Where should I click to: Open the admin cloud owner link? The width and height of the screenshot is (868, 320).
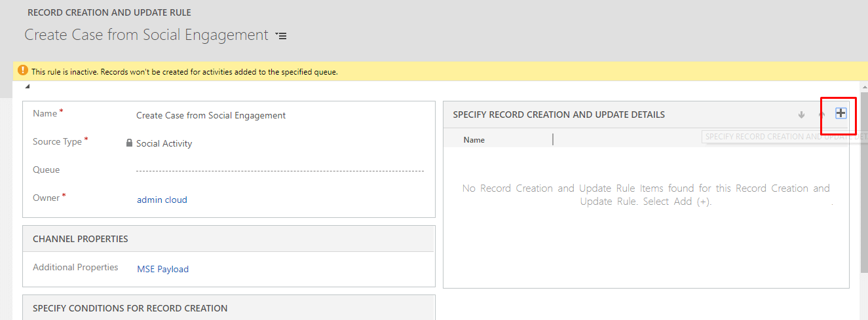click(x=162, y=200)
